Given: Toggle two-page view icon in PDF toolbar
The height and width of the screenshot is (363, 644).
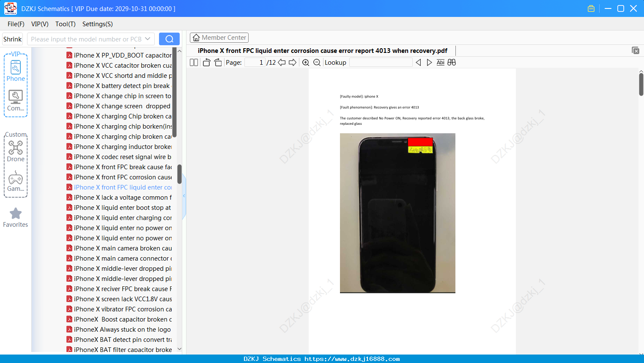Looking at the screenshot, I should [x=194, y=63].
